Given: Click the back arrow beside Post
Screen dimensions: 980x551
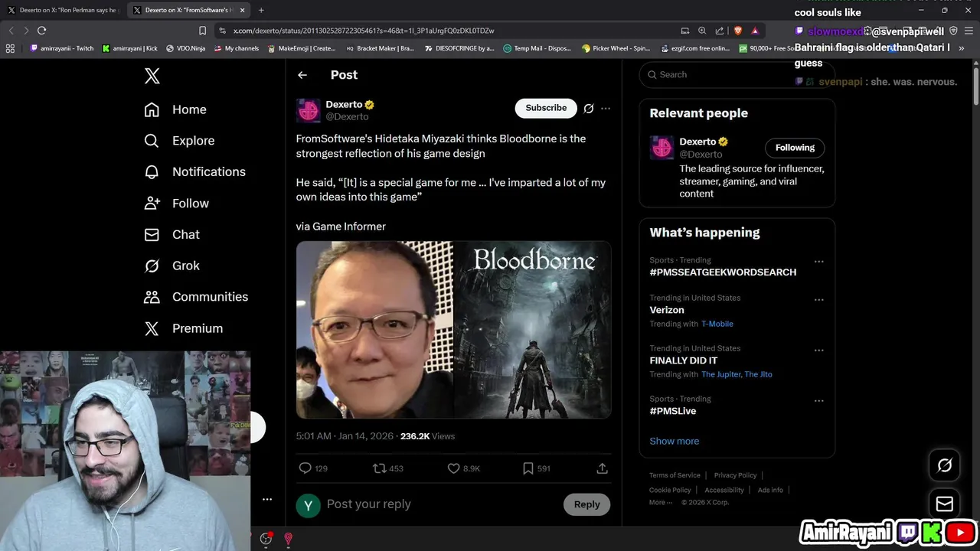Looking at the screenshot, I should (x=302, y=75).
